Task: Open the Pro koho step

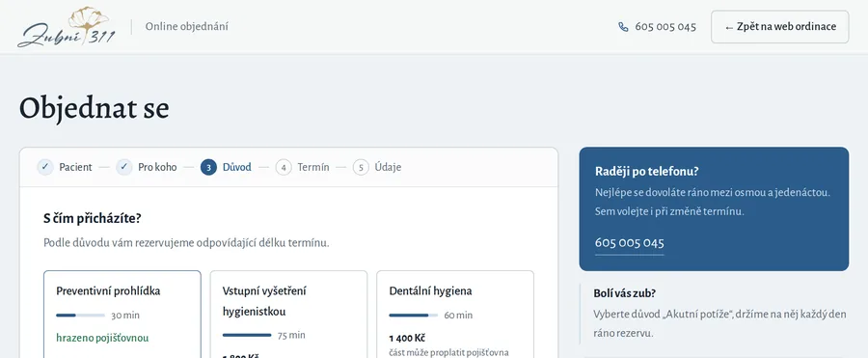Action: pos(157,167)
